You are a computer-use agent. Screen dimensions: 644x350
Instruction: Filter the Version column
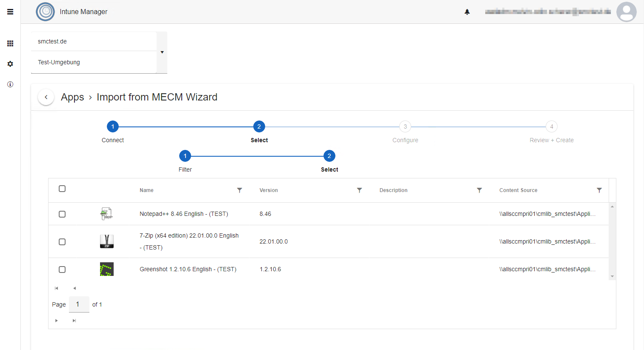(x=359, y=190)
